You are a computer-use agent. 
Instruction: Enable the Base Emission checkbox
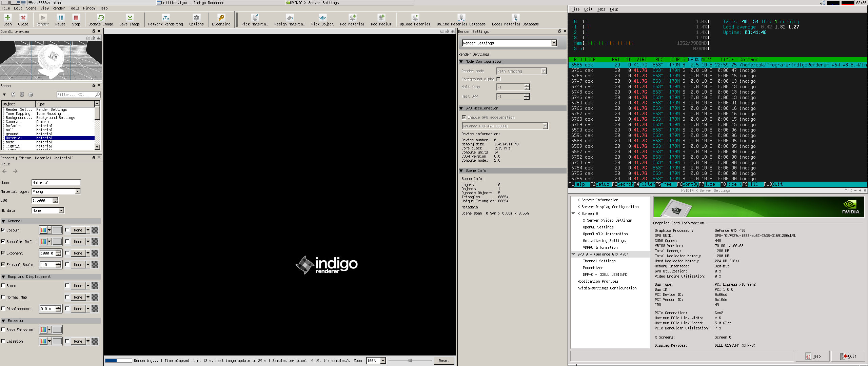pos(3,330)
